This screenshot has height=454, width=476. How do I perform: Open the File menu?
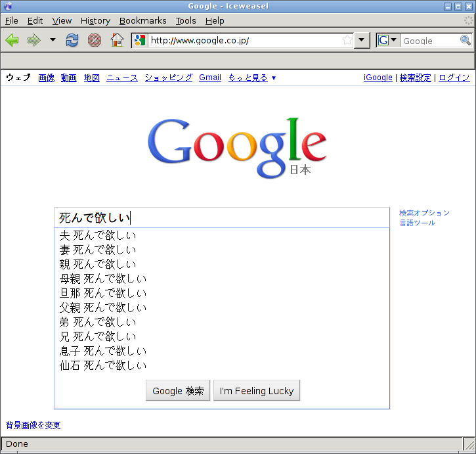12,20
